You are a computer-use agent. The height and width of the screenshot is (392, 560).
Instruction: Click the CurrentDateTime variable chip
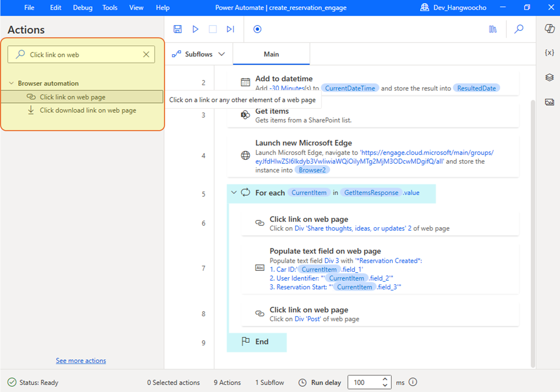350,88
